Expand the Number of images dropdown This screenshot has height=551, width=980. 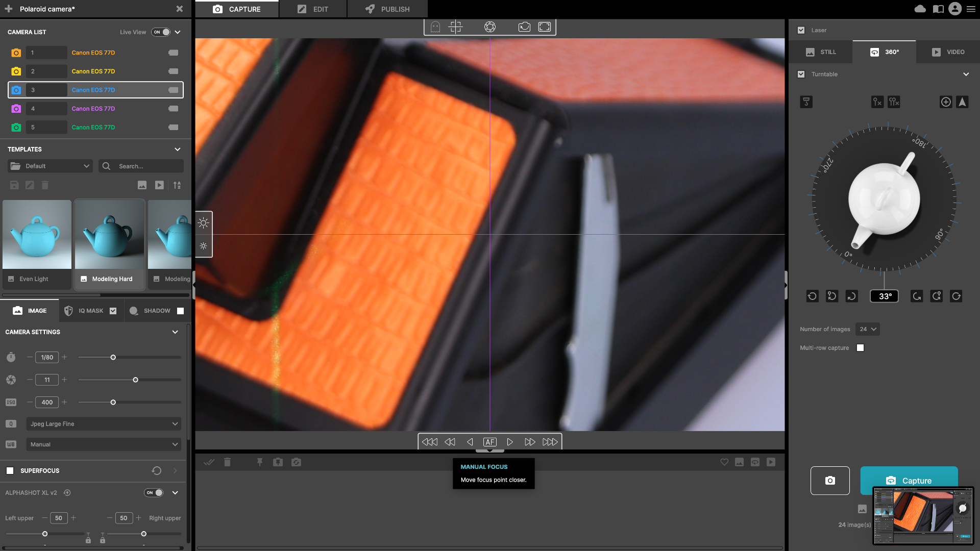click(867, 329)
